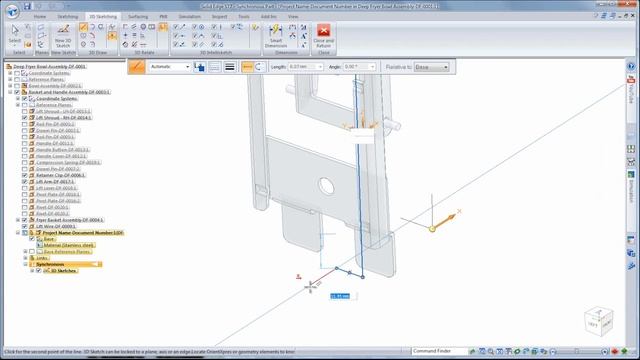The height and width of the screenshot is (360, 640).
Task: Open the YouTube panel on right sidebar
Action: point(631,89)
